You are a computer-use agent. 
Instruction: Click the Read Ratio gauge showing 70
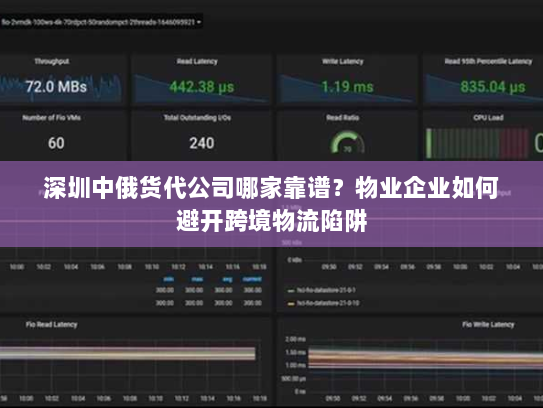coord(347,142)
